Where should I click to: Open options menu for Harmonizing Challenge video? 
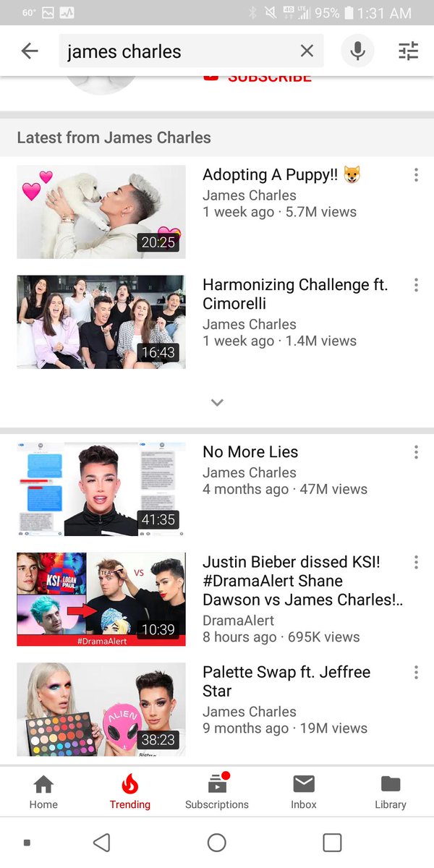(416, 285)
